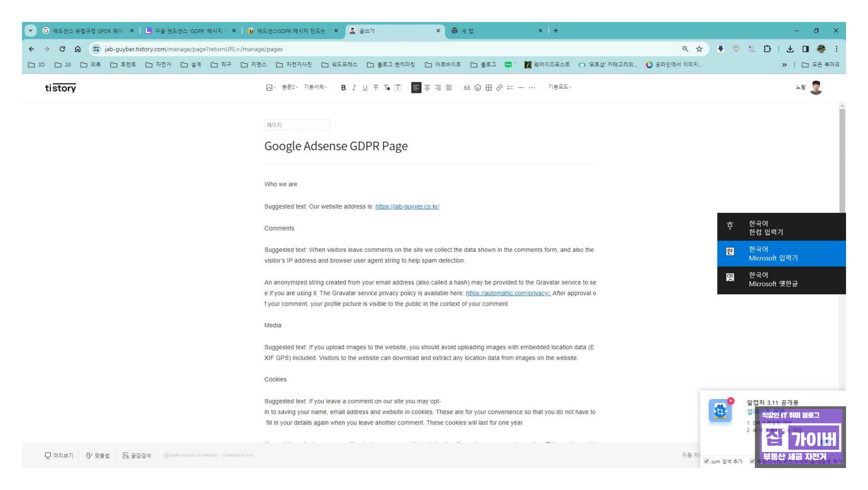868x490 pixels.
Task: Insert a hyperlink
Action: click(x=499, y=87)
